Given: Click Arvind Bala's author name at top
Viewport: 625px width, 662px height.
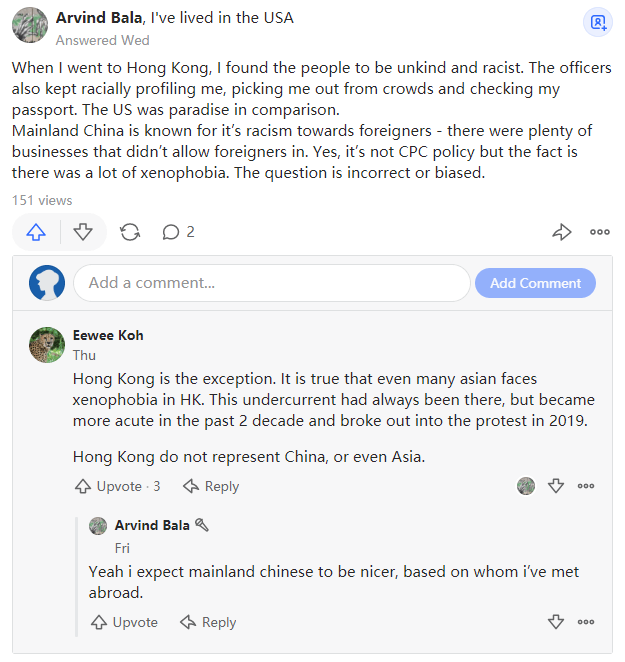Looking at the screenshot, I should coord(99,18).
